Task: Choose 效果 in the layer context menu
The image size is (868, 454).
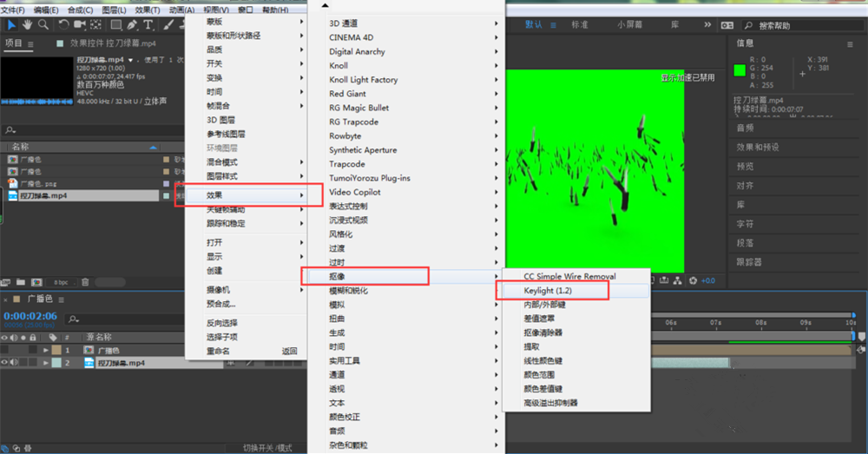Action: [x=247, y=195]
